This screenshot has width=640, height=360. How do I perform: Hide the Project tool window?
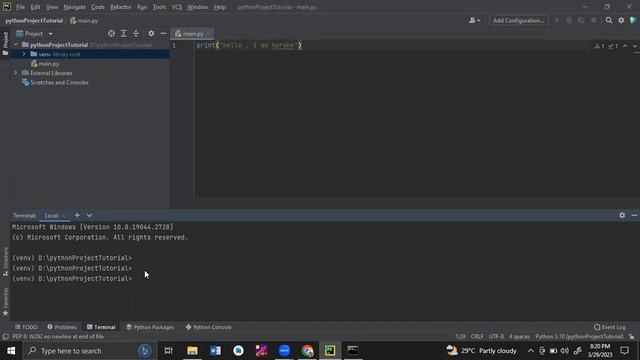[163, 33]
